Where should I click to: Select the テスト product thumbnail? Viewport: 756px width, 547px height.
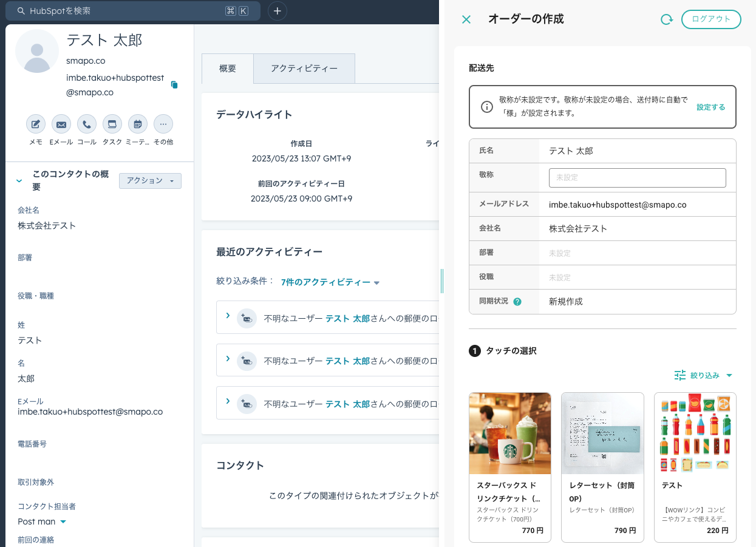tap(695, 433)
